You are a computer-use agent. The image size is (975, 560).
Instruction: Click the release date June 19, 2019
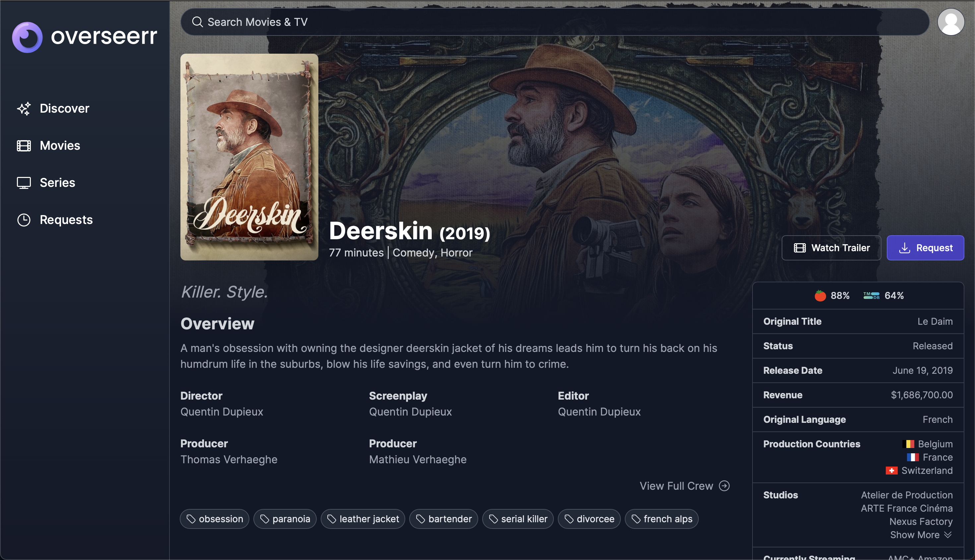[x=923, y=370]
